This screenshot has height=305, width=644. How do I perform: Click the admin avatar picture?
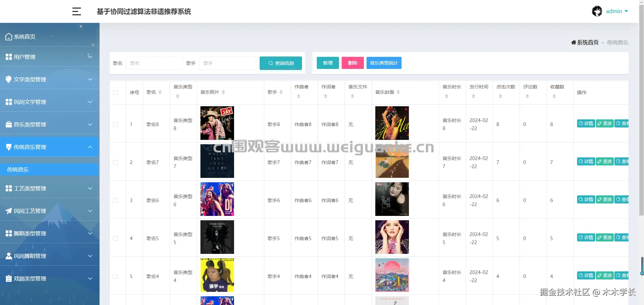(x=597, y=11)
